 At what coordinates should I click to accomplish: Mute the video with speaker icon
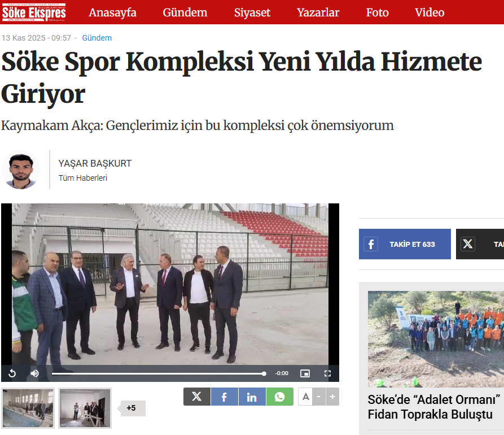pyautogui.click(x=35, y=373)
